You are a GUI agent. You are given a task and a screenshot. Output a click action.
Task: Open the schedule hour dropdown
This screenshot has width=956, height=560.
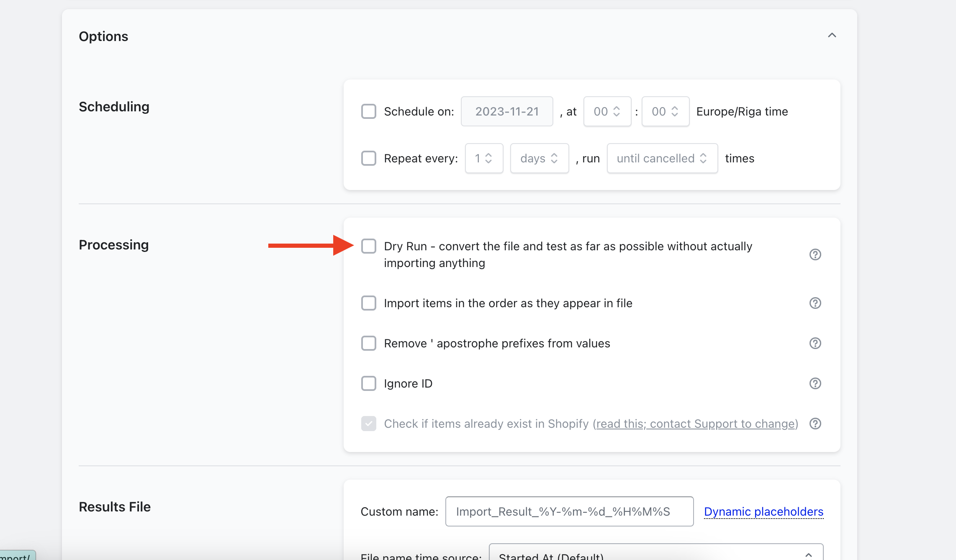point(607,111)
